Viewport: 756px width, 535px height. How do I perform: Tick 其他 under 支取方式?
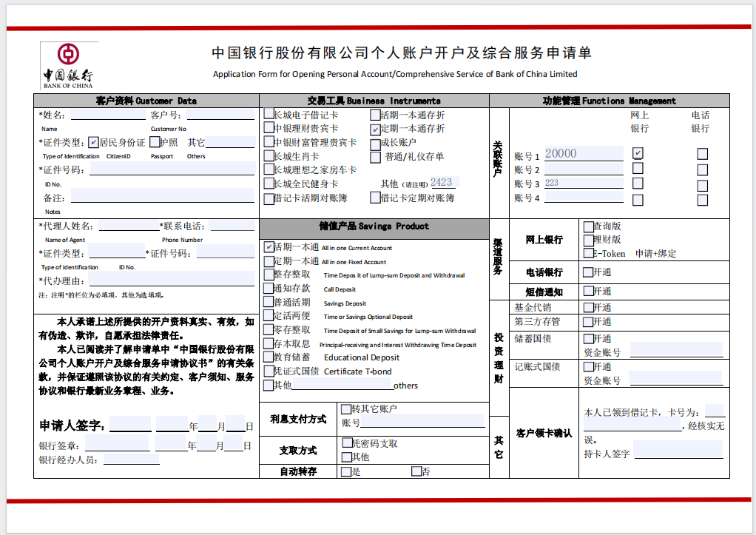(347, 457)
